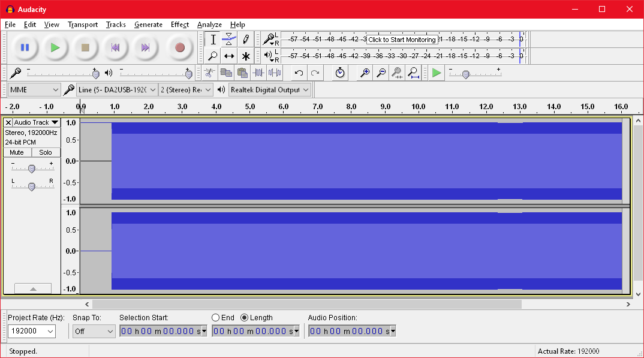Open the View menu
Screen dimensions: 644x358
[x=52, y=25]
